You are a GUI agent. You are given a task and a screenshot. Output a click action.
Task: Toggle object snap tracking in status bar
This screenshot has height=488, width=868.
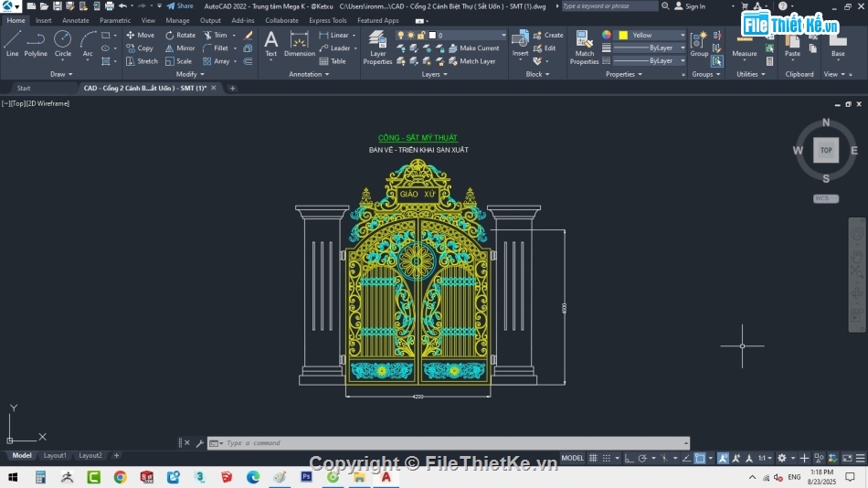pyautogui.click(x=686, y=458)
